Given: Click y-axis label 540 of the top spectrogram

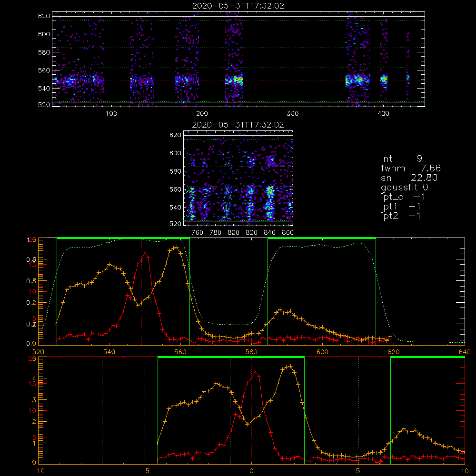Looking at the screenshot, I should point(44,89).
